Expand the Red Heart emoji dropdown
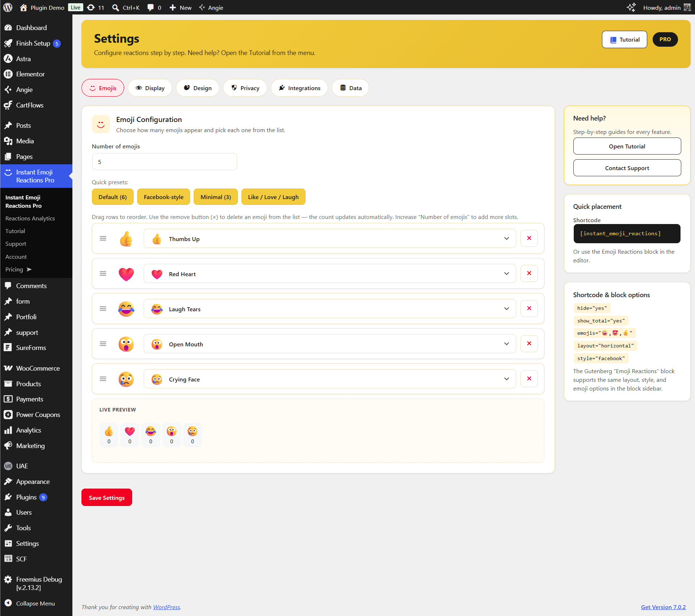The width and height of the screenshot is (695, 616). (329, 274)
